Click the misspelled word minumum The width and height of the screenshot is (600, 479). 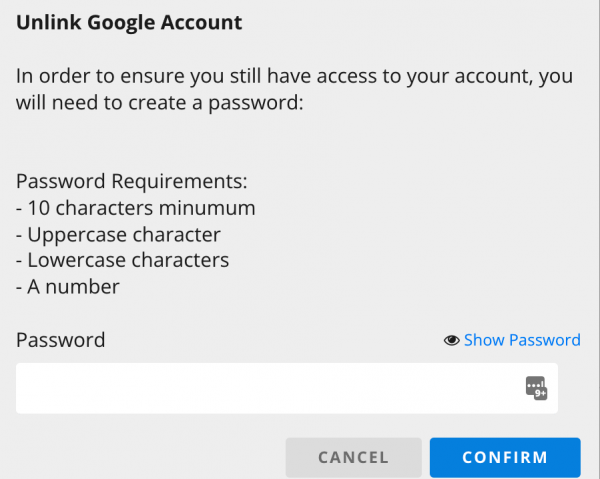(x=211, y=208)
